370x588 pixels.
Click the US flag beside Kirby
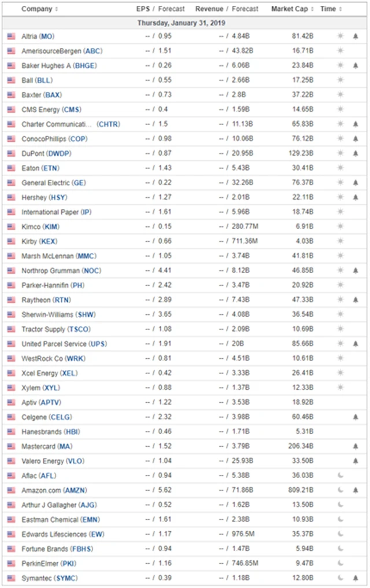click(x=11, y=241)
